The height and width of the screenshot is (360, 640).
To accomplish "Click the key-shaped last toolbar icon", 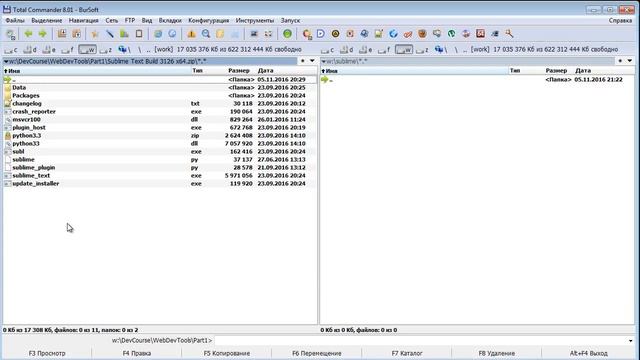I will pyautogui.click(x=509, y=34).
